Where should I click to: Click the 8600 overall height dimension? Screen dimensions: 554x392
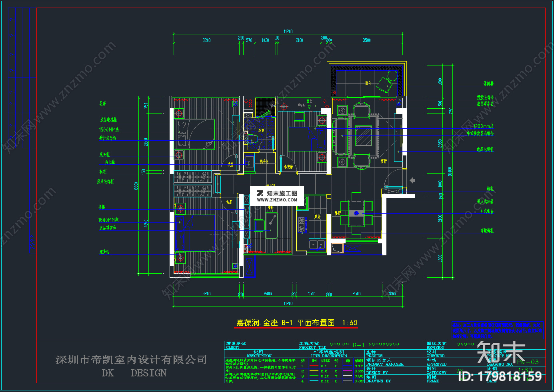[x=136, y=186]
